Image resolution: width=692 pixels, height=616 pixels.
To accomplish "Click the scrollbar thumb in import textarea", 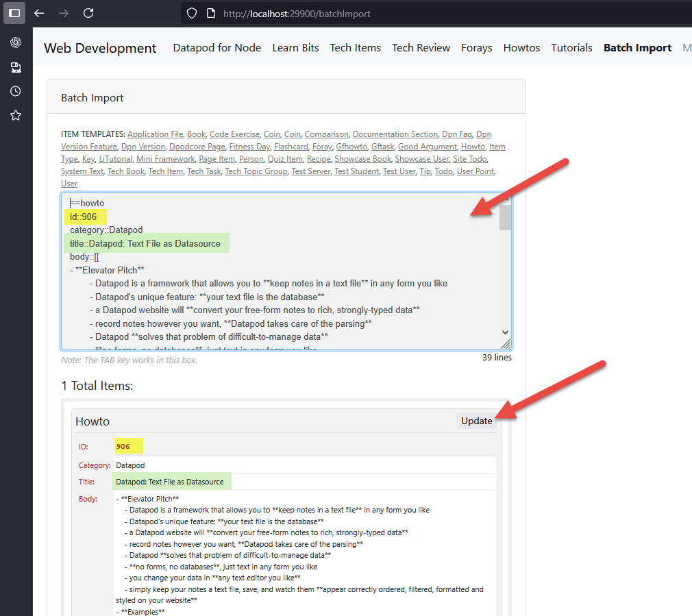I will [505, 218].
